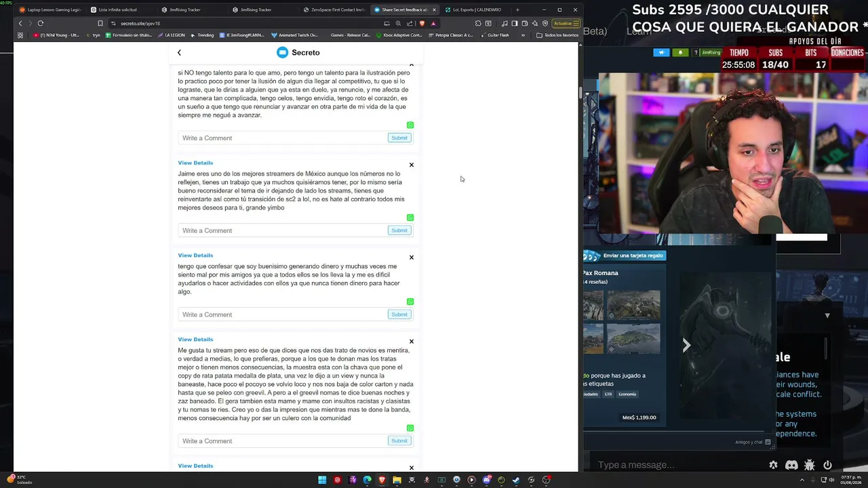This screenshot has height=488, width=868.
Task: Submit the comment on the 'tengo que confesar' message
Action: tap(399, 314)
